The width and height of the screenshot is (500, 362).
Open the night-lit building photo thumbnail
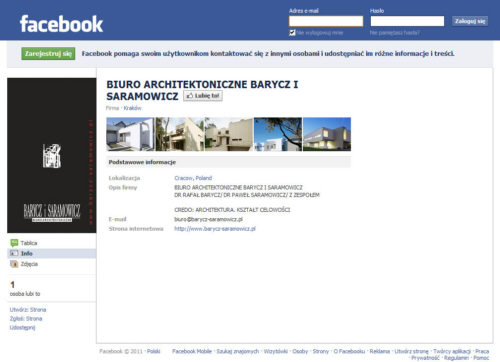tap(327, 134)
